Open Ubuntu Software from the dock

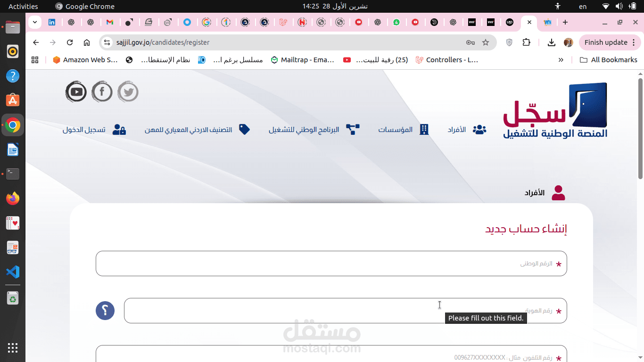13,100
